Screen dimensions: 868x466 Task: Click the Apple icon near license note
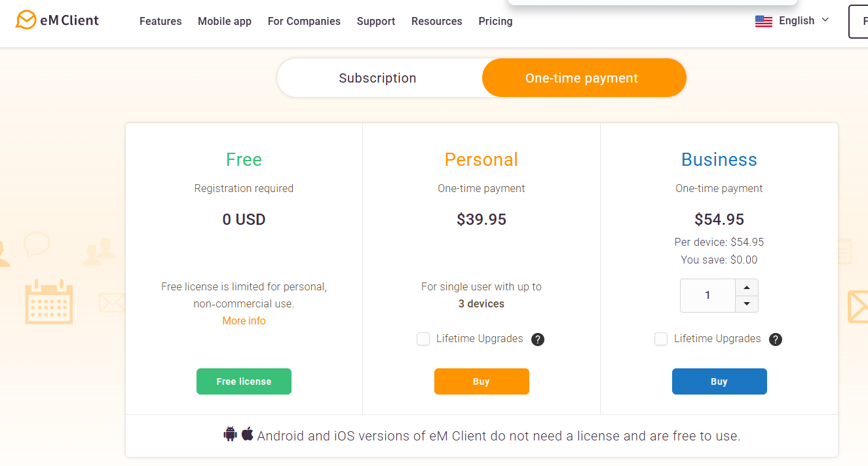pyautogui.click(x=246, y=434)
